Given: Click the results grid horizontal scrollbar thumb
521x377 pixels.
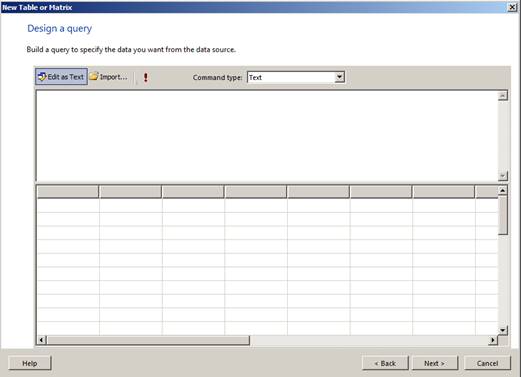Looking at the screenshot, I should click(148, 340).
